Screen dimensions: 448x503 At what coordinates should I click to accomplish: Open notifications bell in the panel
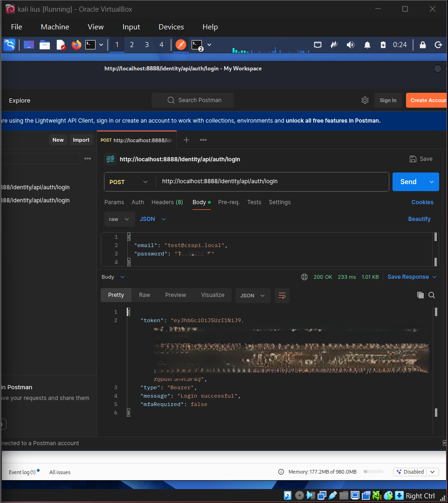pos(367,45)
